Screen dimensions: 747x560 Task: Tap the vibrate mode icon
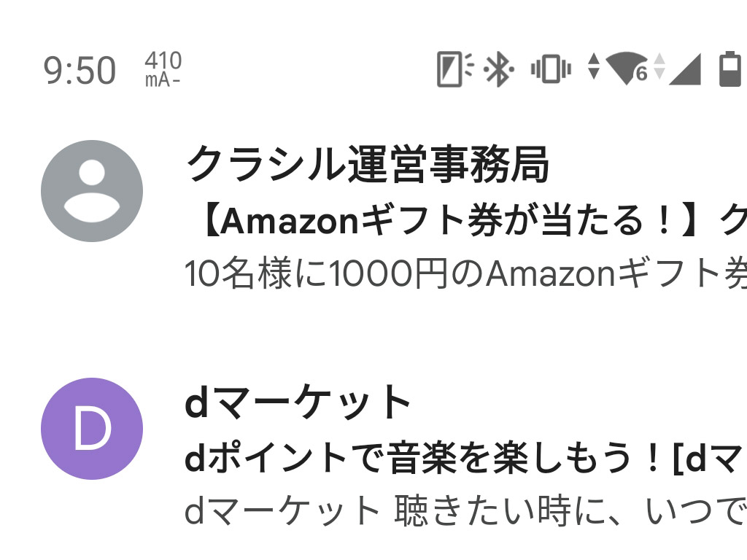pyautogui.click(x=549, y=69)
